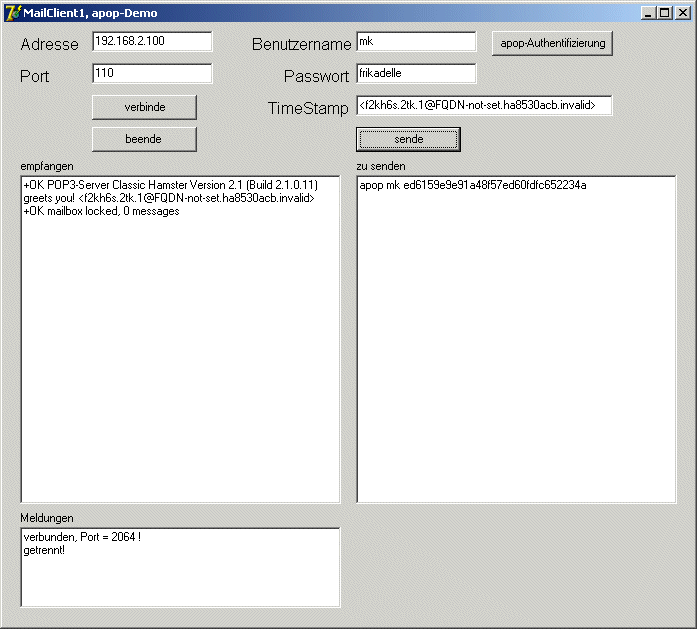697x629 pixels.
Task: Close the MailClient1 apop-Demo window
Action: 682,13
